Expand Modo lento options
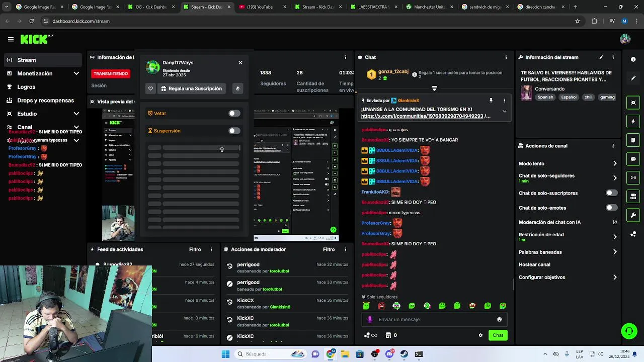Screen dimensions: 644x362 [615, 163]
